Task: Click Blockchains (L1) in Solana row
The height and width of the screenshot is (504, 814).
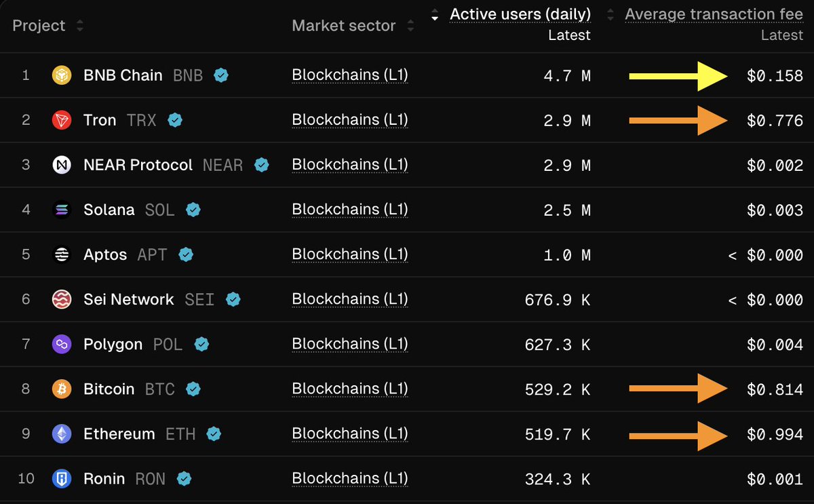Action: point(350,210)
